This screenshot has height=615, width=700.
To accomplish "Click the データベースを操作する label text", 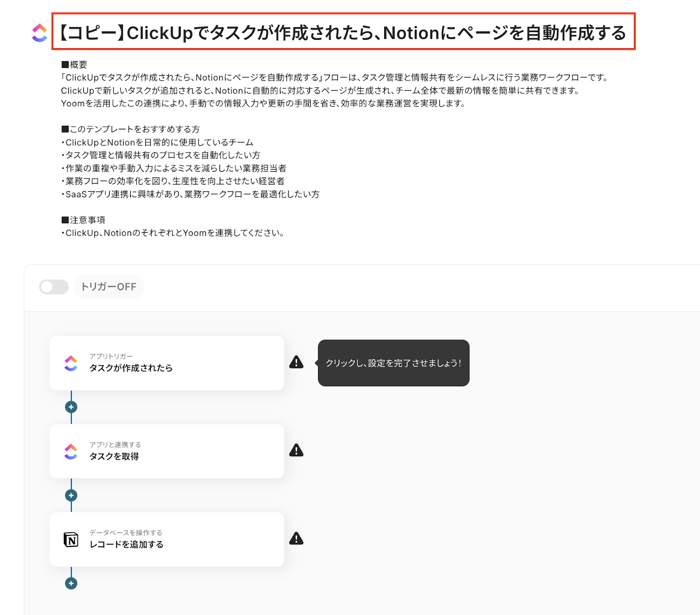I will [x=126, y=533].
